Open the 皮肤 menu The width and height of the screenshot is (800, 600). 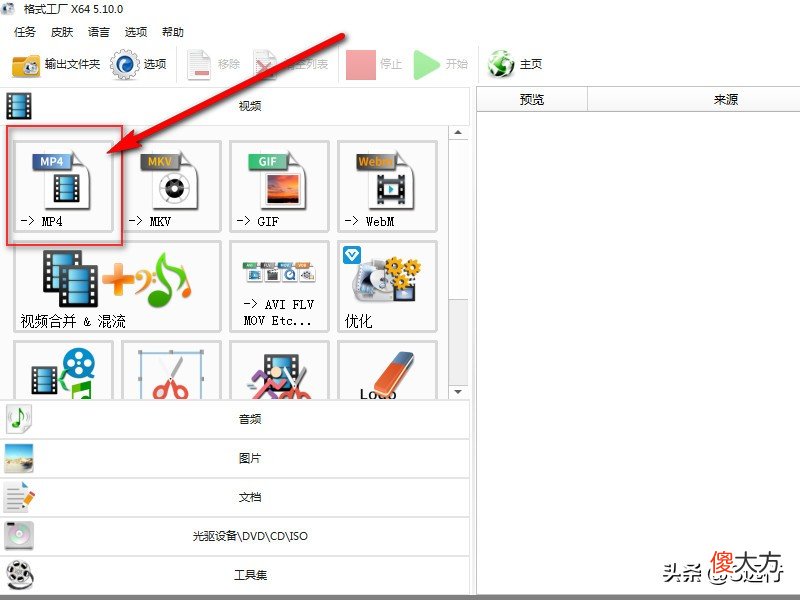[62, 32]
